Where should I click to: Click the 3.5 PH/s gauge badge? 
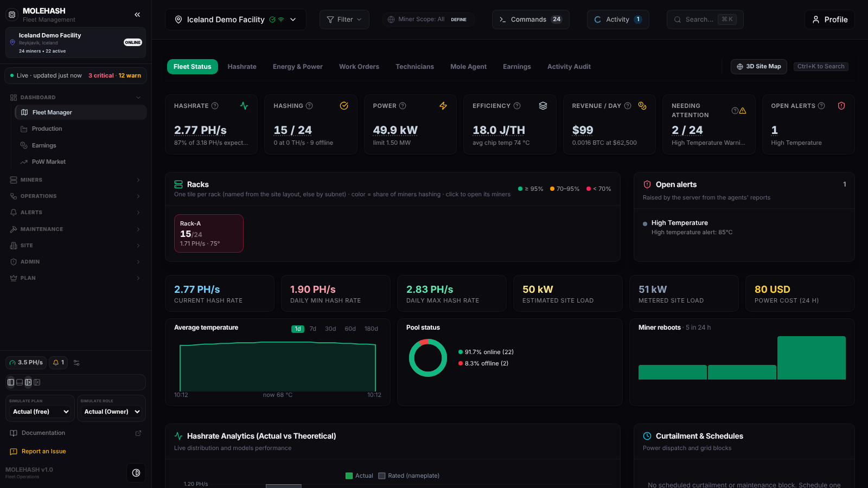click(x=26, y=363)
